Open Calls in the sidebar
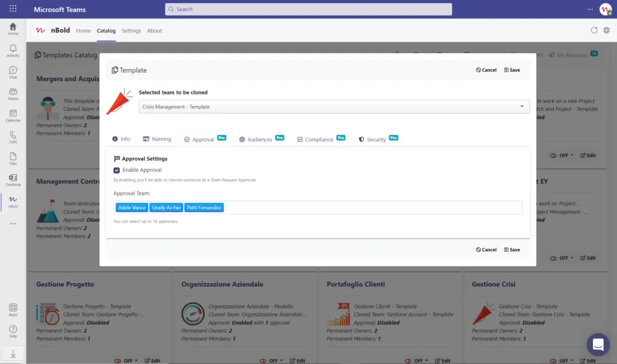Image resolution: width=617 pixels, height=364 pixels. (13, 137)
